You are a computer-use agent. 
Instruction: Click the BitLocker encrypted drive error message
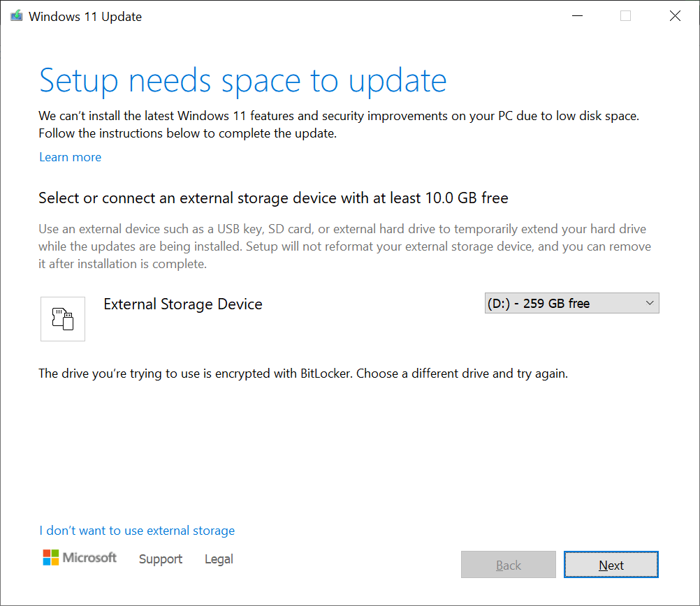coord(303,374)
